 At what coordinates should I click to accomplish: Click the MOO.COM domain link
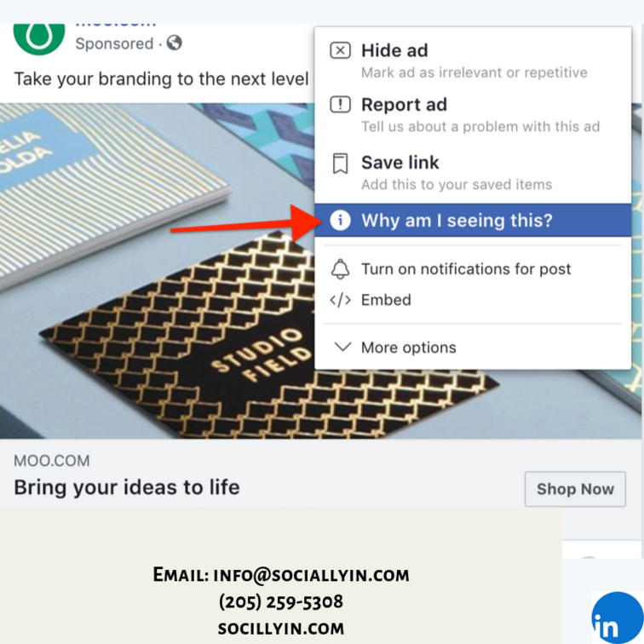point(52,461)
